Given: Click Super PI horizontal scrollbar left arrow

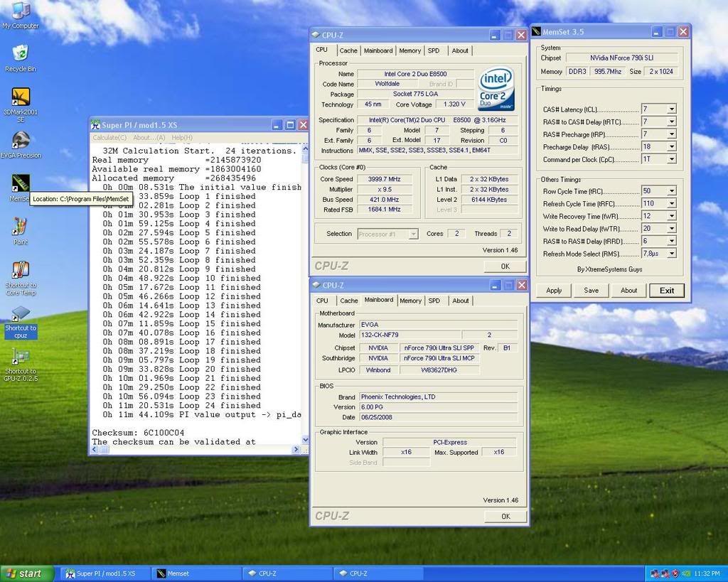Looking at the screenshot, I should coord(95,449).
